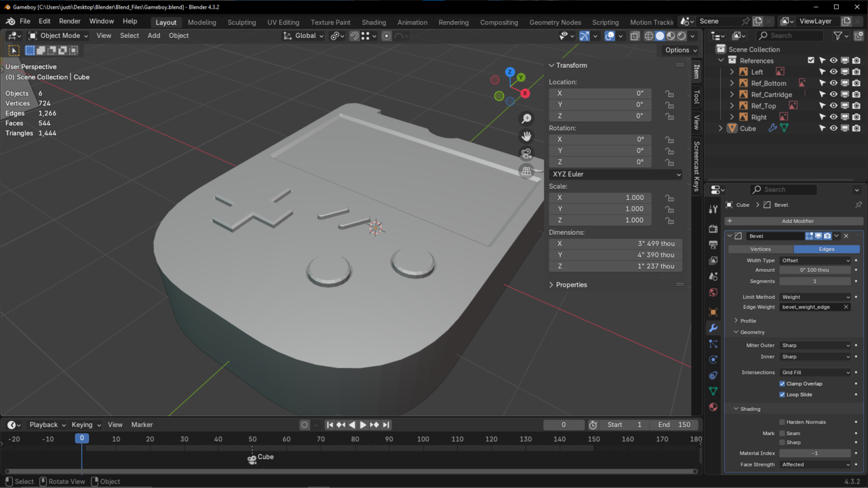Open the Intersections Grid Fill dropdown

pos(815,373)
